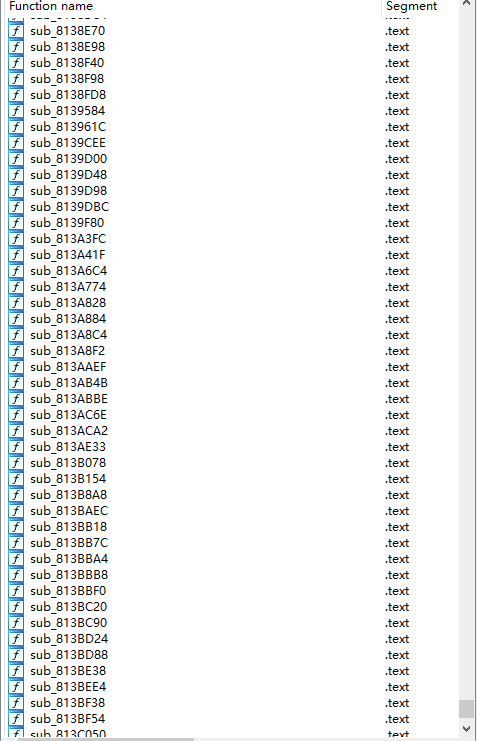Click the function icon beside sub_813BBB8

point(16,575)
